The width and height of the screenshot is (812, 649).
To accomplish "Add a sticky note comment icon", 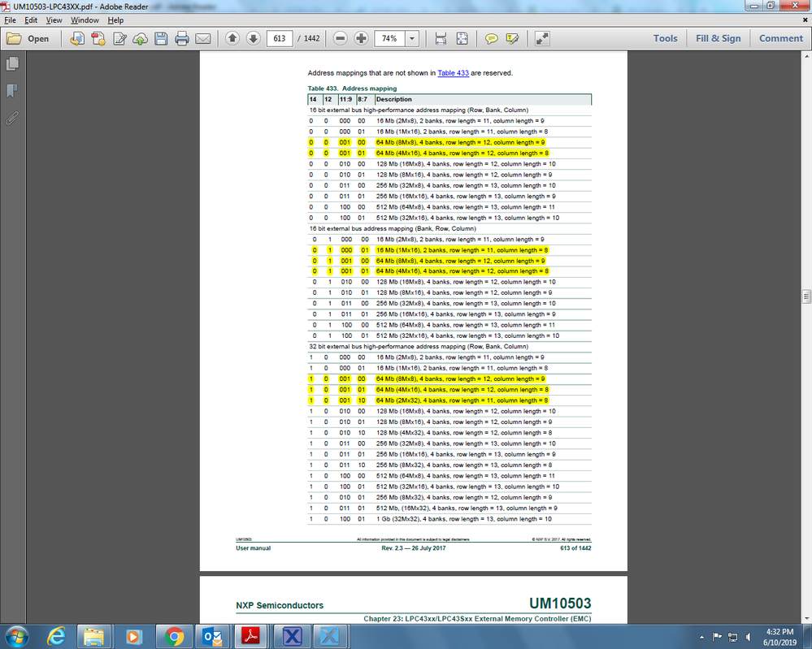I will point(492,39).
